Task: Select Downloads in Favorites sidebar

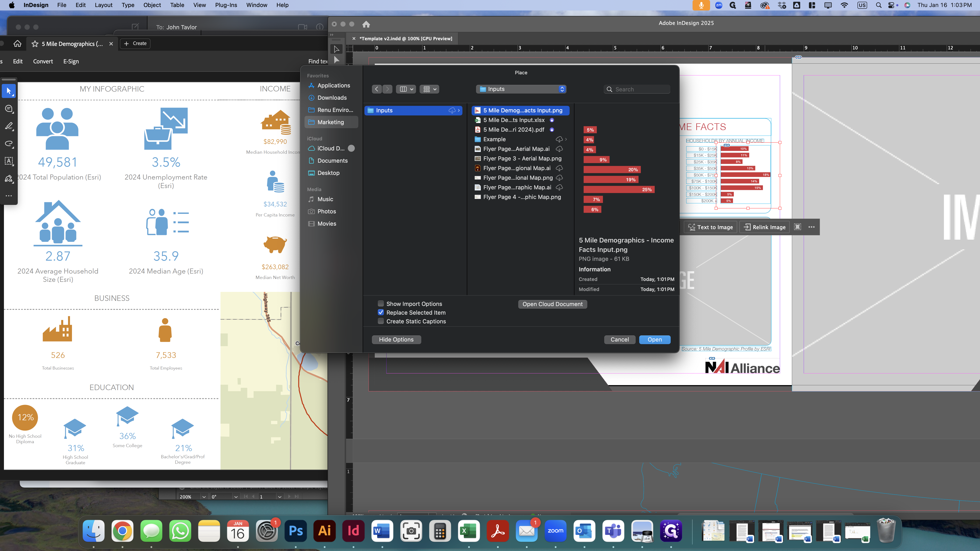Action: point(331,98)
